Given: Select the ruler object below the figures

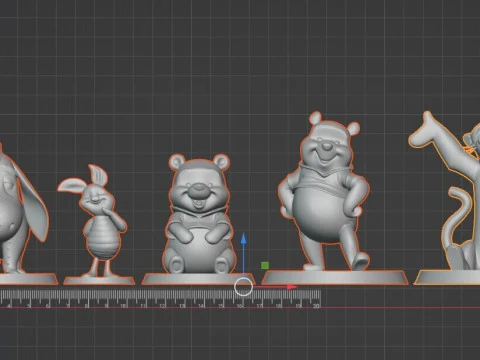Looking at the screenshot, I should (x=160, y=299).
